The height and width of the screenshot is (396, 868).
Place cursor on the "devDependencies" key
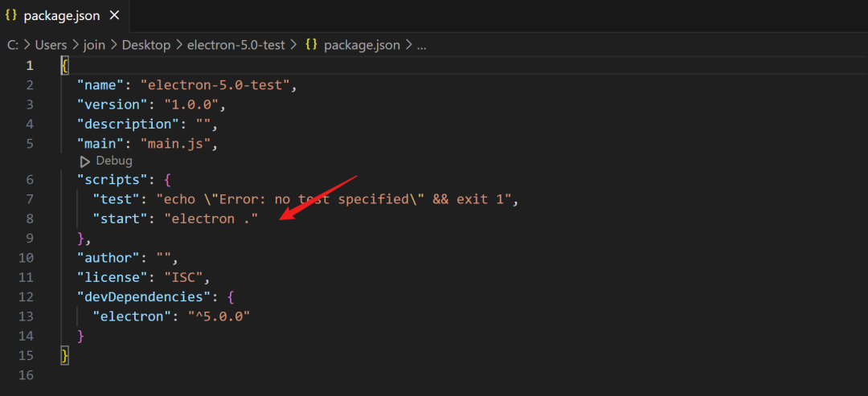[146, 296]
